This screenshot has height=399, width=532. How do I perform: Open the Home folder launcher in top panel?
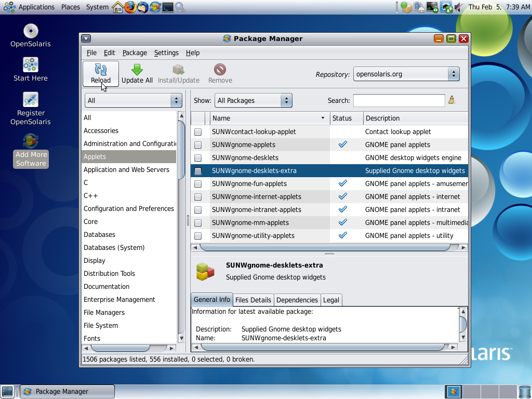click(117, 7)
